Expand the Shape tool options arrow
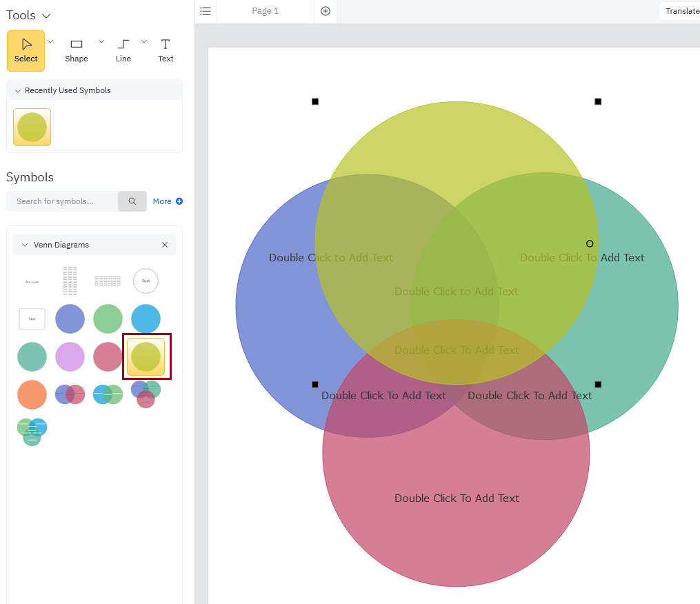700x604 pixels. pyautogui.click(x=101, y=41)
